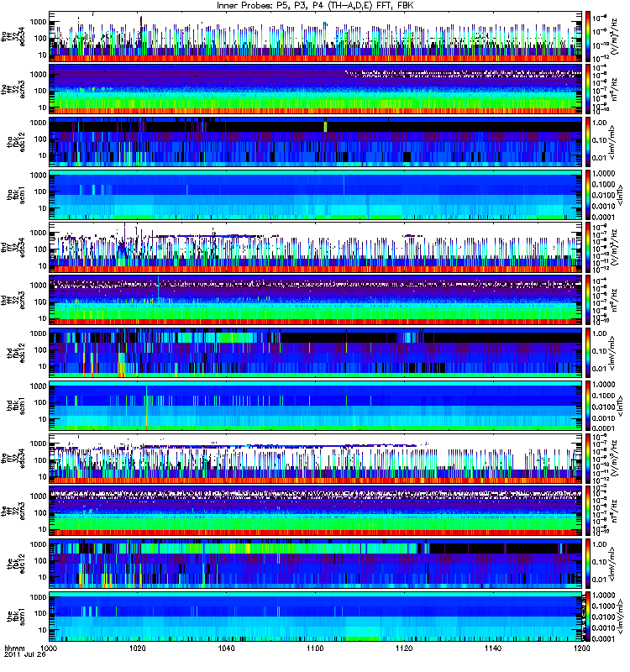Click the time axis tick label 1120
630x672 pixels.
[404, 648]
